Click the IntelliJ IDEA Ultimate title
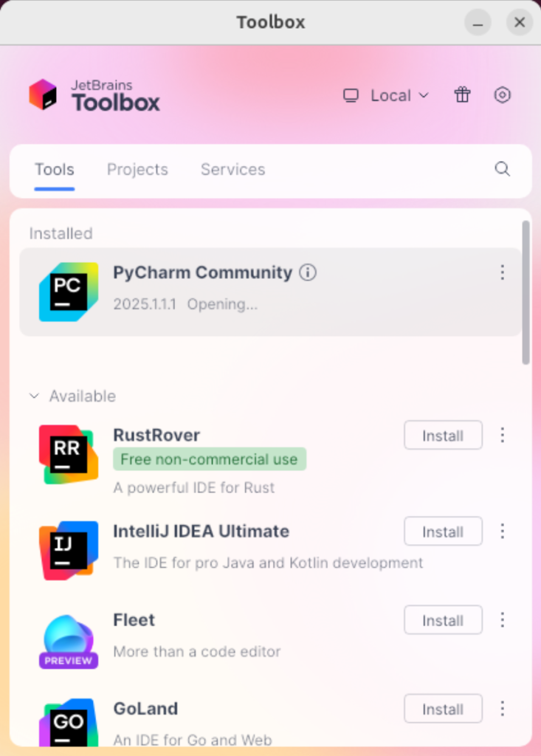This screenshot has height=756, width=541. point(201,532)
